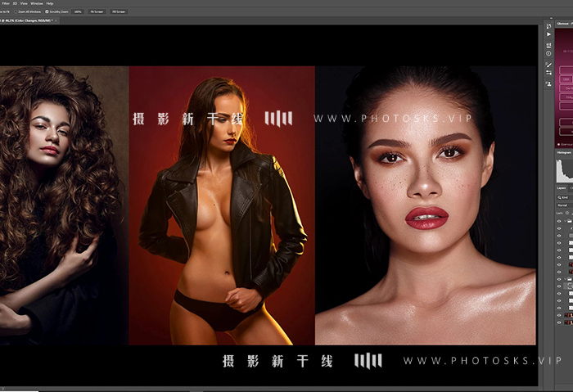
Task: Click the Dodg button in Glamour panel
Action: click(566, 97)
